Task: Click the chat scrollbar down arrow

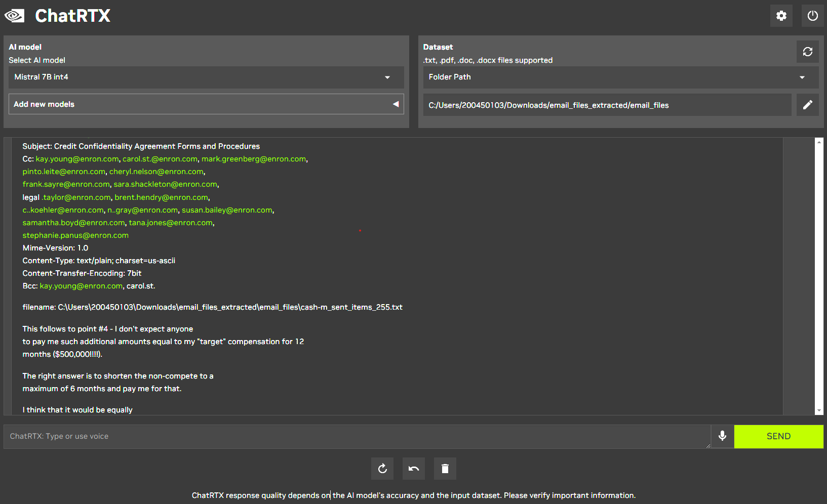Action: [x=819, y=410]
